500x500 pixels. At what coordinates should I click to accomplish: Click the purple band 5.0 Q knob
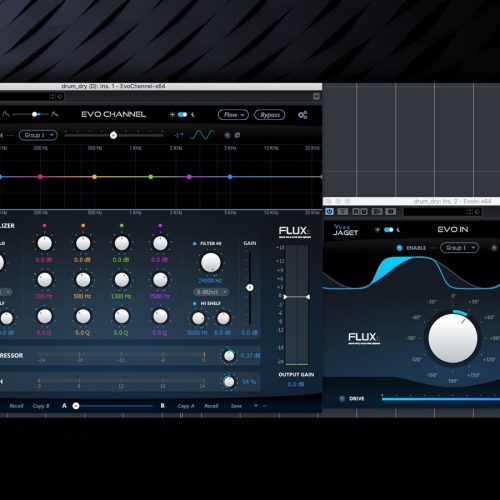[160, 316]
